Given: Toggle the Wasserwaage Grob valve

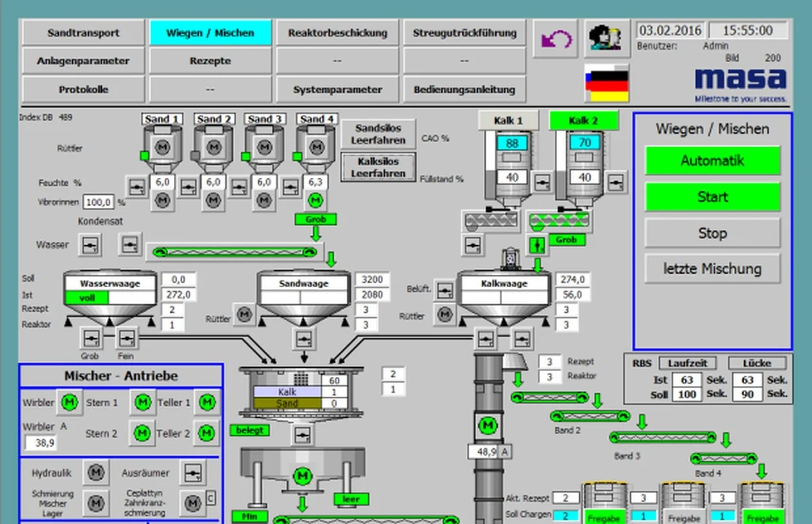Looking at the screenshot, I should 90,337.
